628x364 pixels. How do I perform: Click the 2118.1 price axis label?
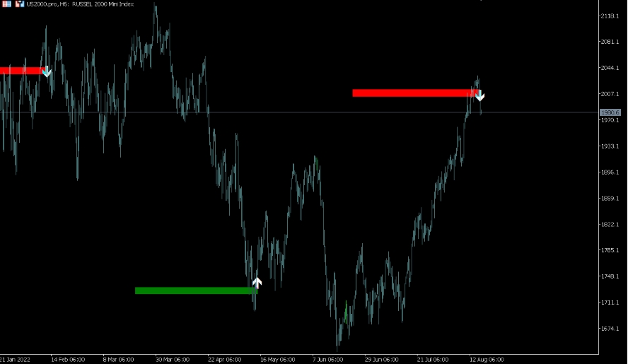click(610, 16)
